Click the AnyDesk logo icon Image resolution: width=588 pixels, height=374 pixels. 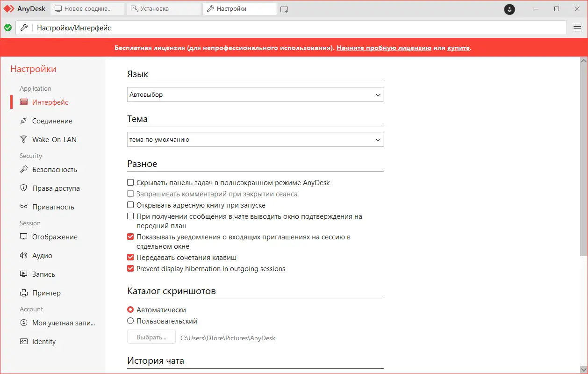pyautogui.click(x=9, y=8)
